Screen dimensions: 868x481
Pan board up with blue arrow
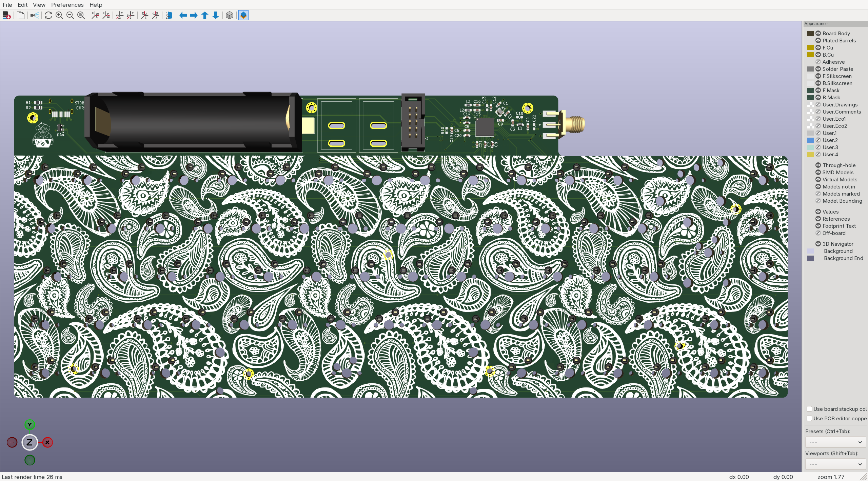tap(205, 15)
